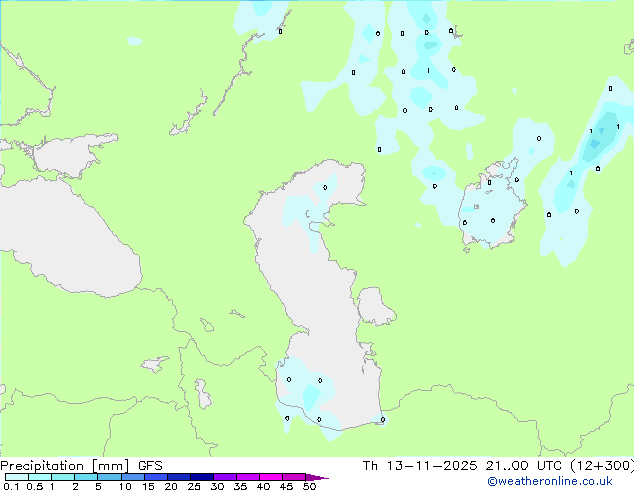The width and height of the screenshot is (634, 490).
Task: Click the 15–20 mm blue legend swatch
Action: (x=155, y=477)
